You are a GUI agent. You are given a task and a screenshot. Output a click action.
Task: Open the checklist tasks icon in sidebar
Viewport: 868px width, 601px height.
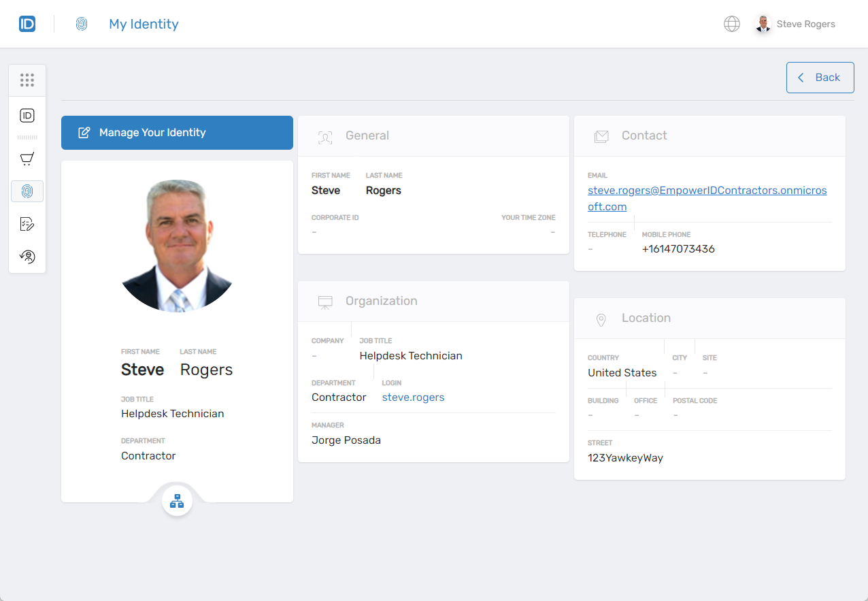[x=27, y=224]
